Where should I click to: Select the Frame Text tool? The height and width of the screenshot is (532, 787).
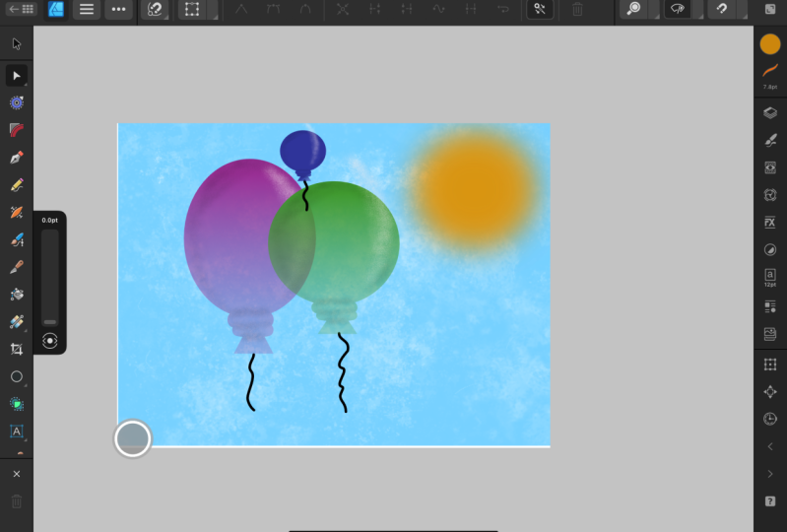coord(17,432)
